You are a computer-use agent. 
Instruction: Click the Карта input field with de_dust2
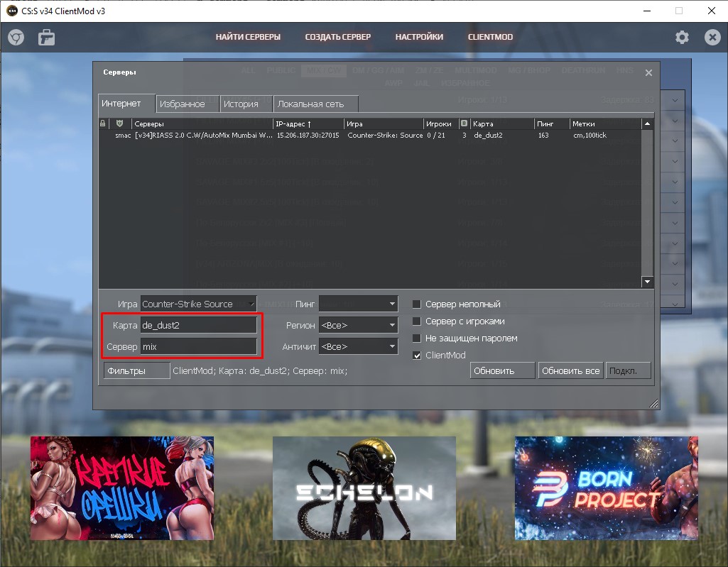(198, 325)
